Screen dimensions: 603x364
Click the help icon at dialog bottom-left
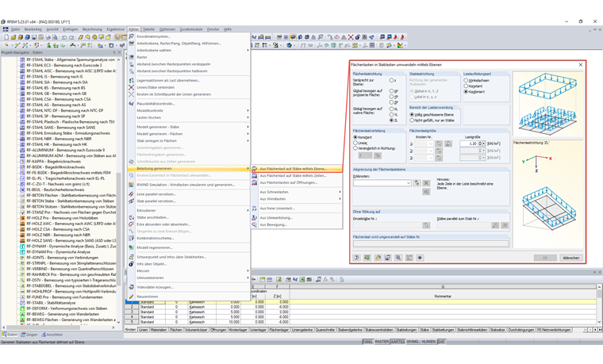(x=356, y=258)
